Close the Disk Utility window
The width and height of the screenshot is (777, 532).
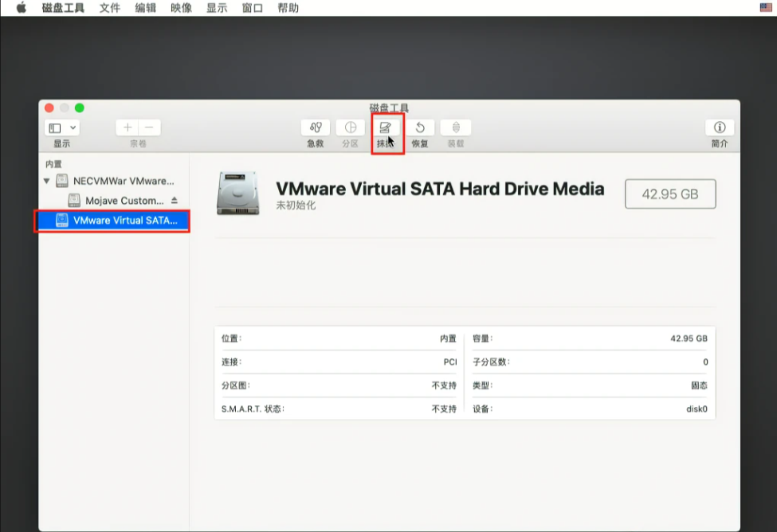click(x=49, y=108)
